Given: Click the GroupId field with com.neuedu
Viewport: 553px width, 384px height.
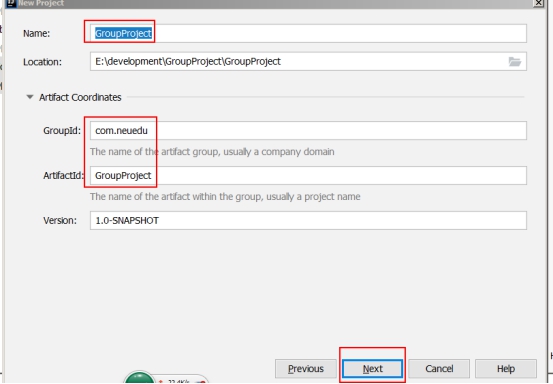Looking at the screenshot, I should click(308, 130).
